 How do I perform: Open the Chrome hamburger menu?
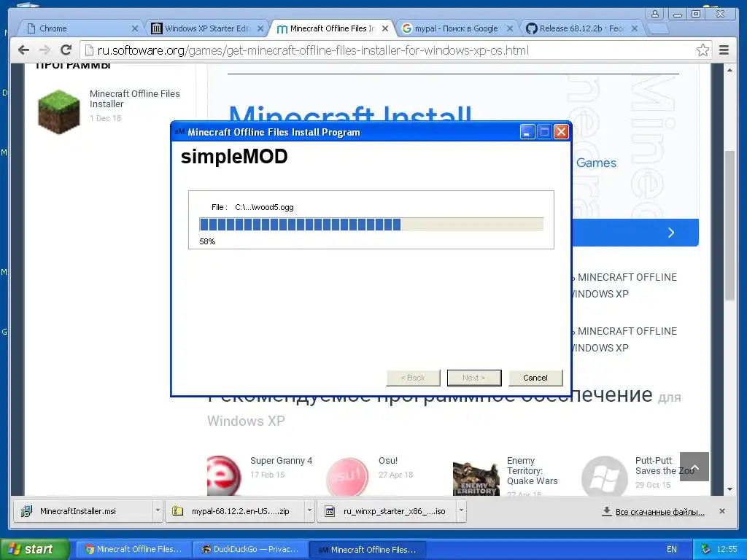click(x=724, y=50)
